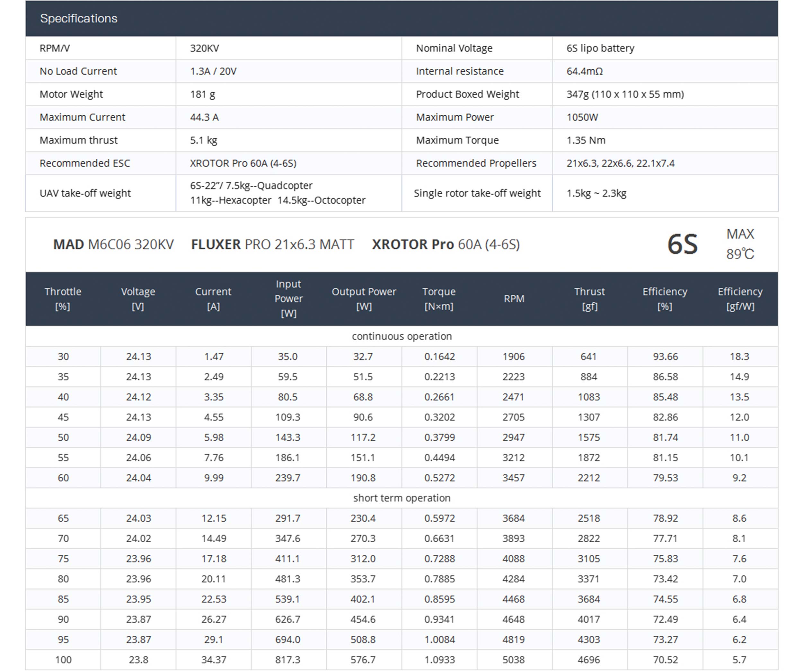Click the MAX 89℃ temperature label
The image size is (803, 672).
point(740,244)
